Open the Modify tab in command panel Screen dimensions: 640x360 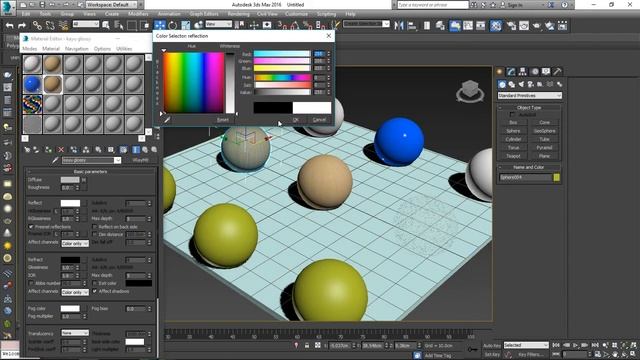pyautogui.click(x=511, y=71)
